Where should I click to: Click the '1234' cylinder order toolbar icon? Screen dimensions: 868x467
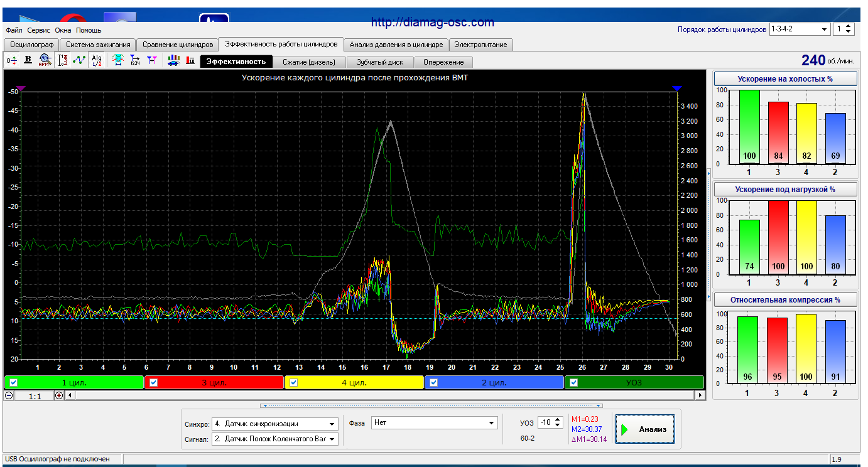134,60
